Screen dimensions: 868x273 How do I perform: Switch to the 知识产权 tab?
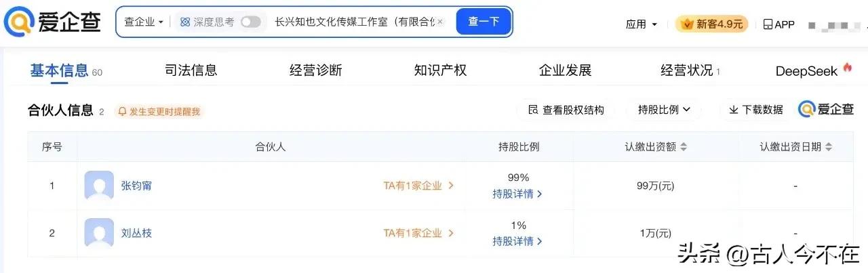441,70
